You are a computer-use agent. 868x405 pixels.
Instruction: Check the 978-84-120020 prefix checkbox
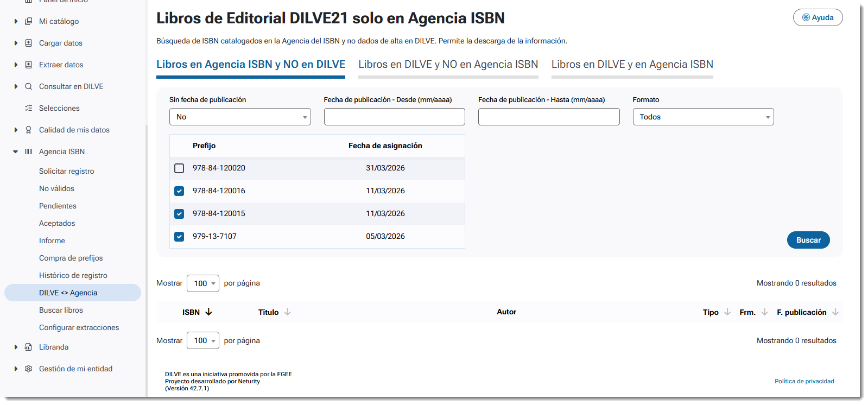click(x=179, y=168)
